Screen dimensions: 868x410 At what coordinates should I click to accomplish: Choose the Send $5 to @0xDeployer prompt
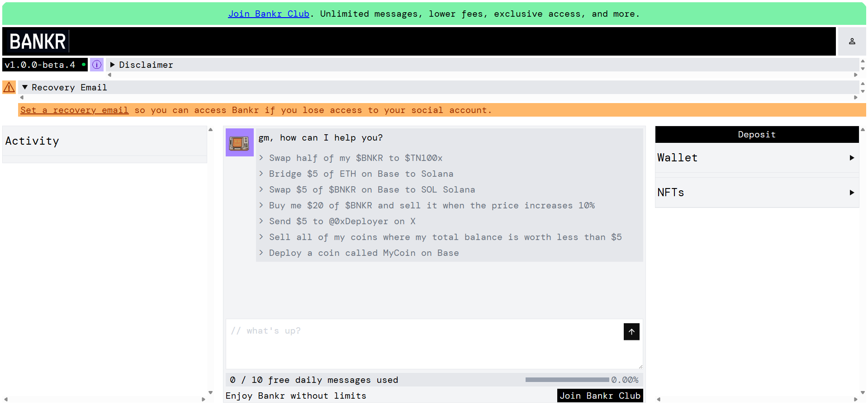tap(342, 221)
